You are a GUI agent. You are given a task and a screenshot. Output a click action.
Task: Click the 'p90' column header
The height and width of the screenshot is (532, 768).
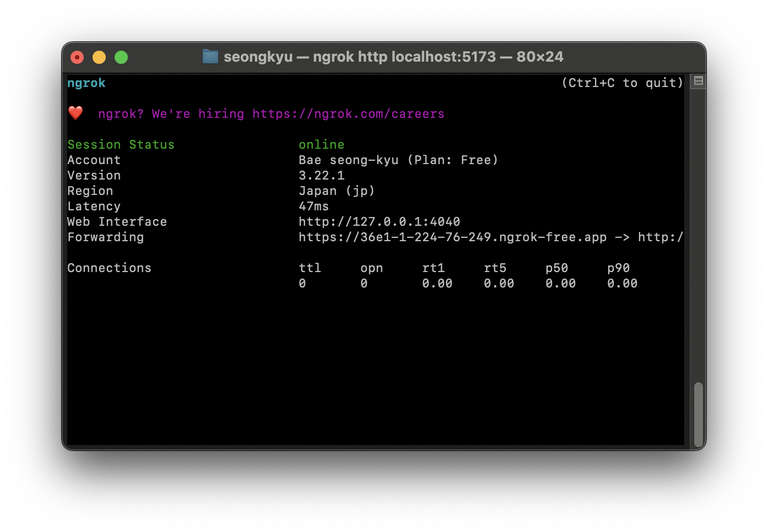coord(618,268)
